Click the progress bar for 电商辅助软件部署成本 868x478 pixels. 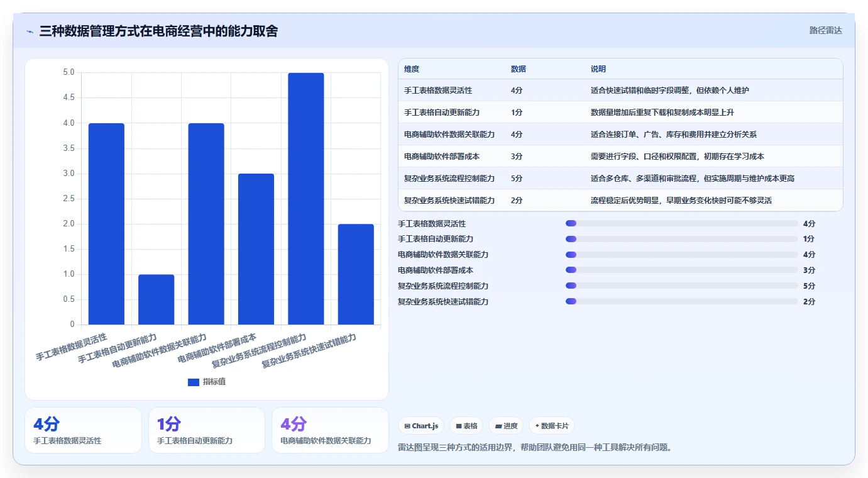pyautogui.click(x=682, y=270)
